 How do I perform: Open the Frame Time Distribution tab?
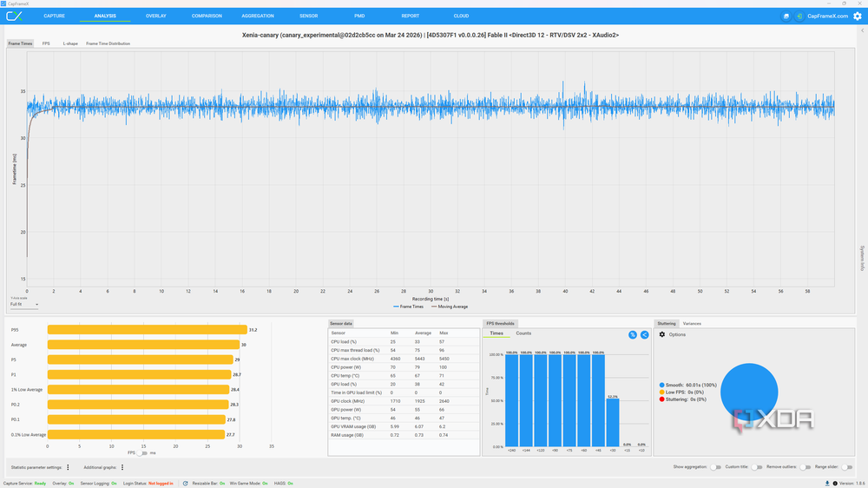click(108, 43)
